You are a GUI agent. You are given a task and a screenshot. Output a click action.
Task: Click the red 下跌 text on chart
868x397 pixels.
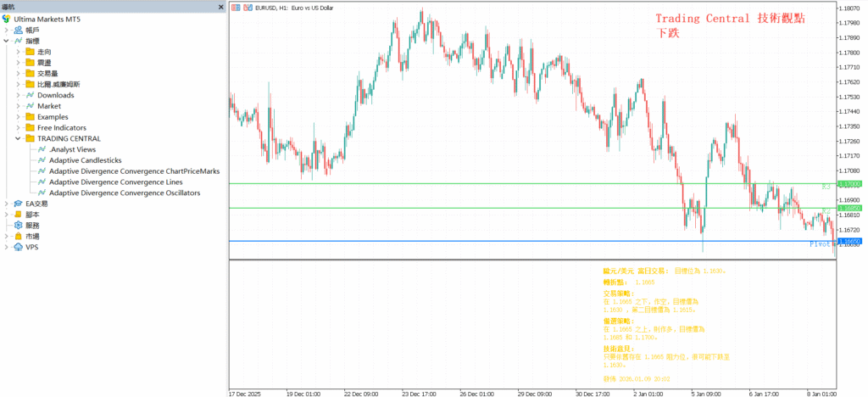(x=668, y=33)
